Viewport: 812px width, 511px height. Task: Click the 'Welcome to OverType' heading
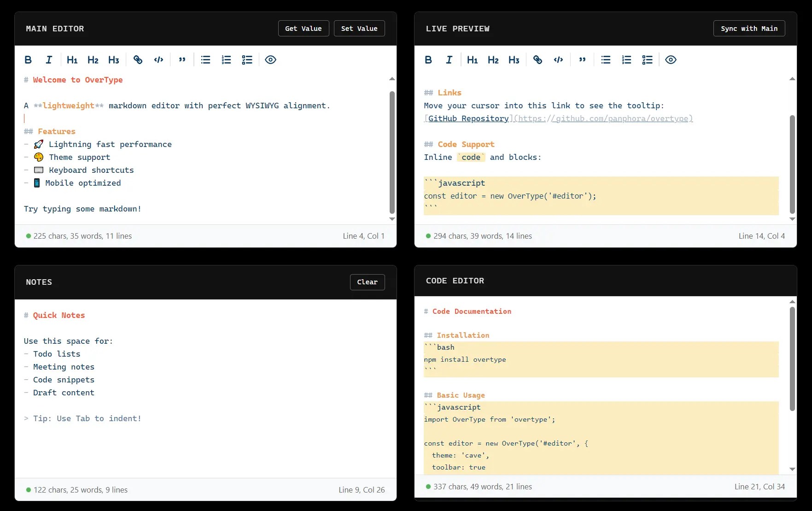click(x=78, y=80)
